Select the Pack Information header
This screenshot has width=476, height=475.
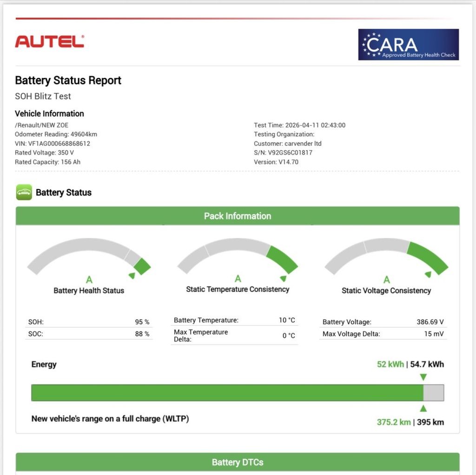click(x=238, y=216)
